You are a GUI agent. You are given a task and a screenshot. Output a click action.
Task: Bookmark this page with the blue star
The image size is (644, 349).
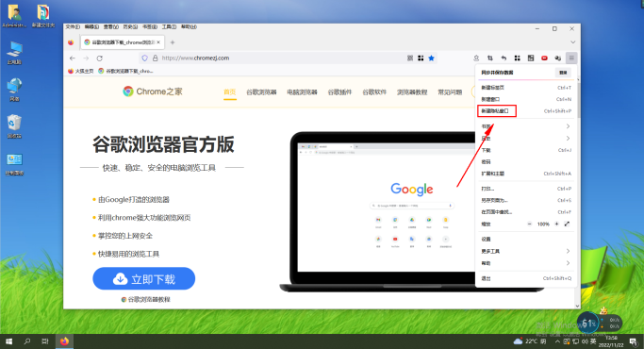(431, 58)
